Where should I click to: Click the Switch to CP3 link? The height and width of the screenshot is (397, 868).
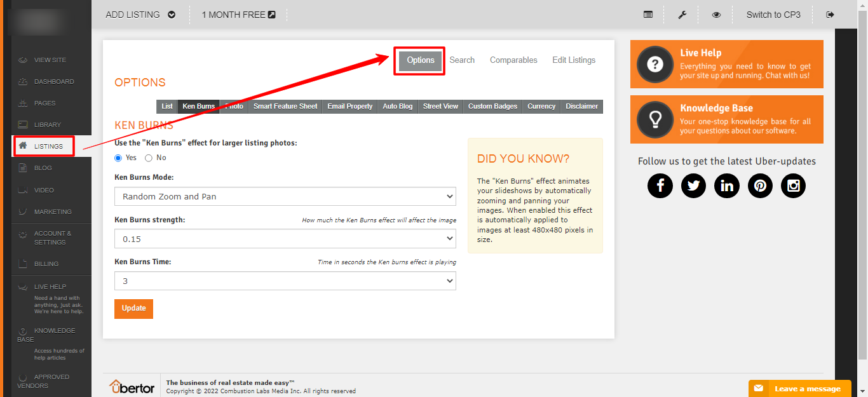point(773,15)
